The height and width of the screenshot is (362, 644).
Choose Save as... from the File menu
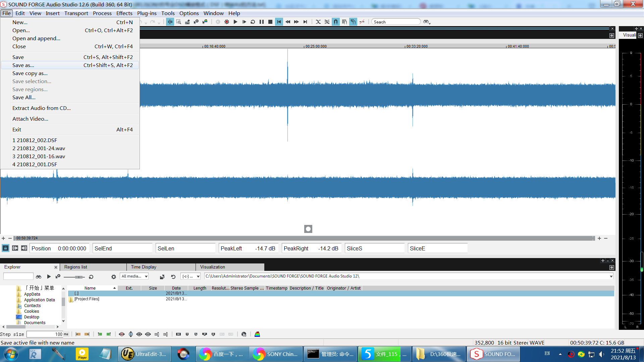point(23,65)
